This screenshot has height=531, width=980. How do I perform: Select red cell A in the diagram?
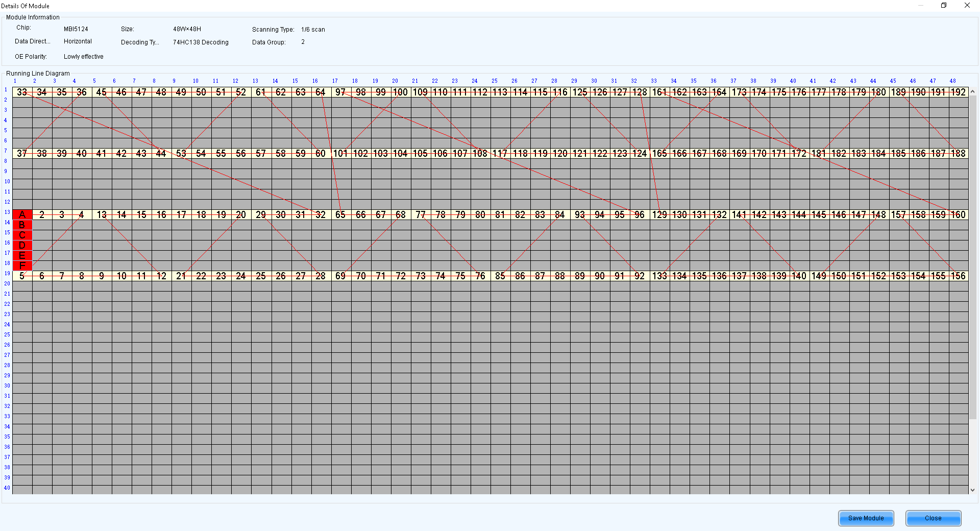(x=22, y=214)
